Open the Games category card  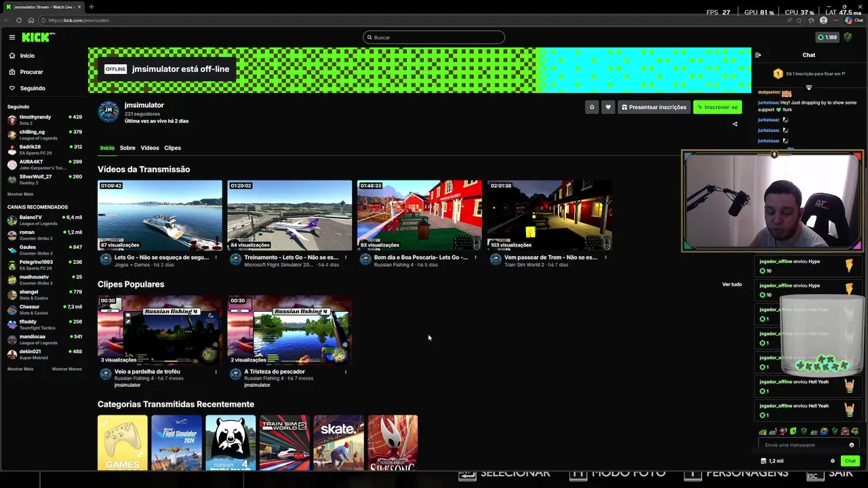(x=123, y=443)
